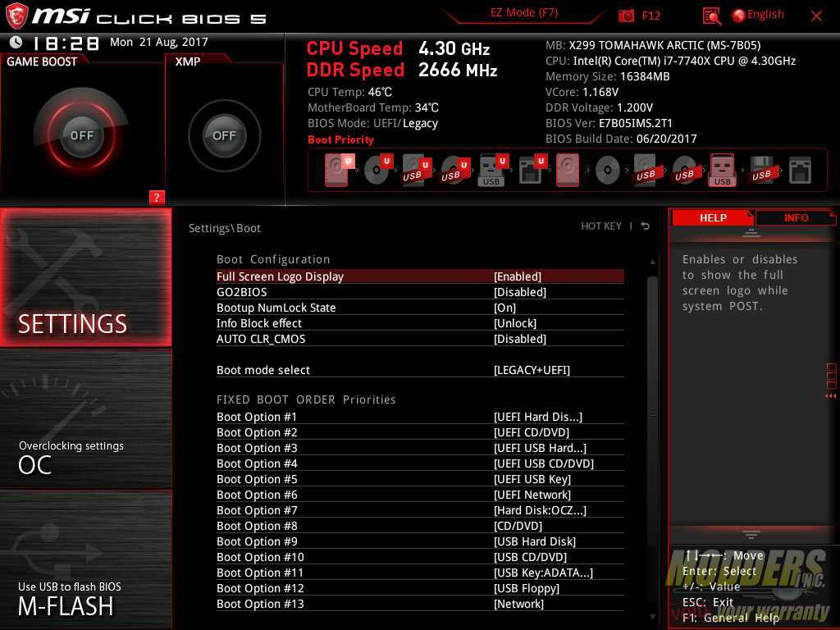This screenshot has width=840, height=630.
Task: Open the red question mark help box
Action: pyautogui.click(x=157, y=197)
